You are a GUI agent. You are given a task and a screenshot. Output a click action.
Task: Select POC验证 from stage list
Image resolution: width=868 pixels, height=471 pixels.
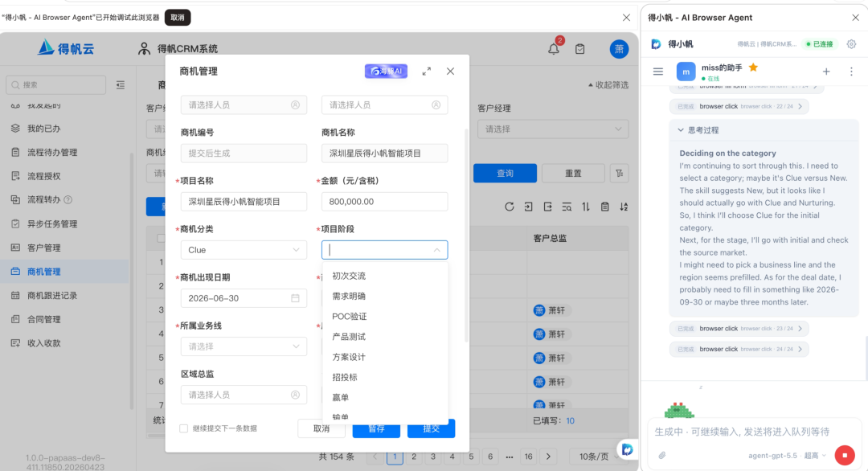tap(385, 316)
